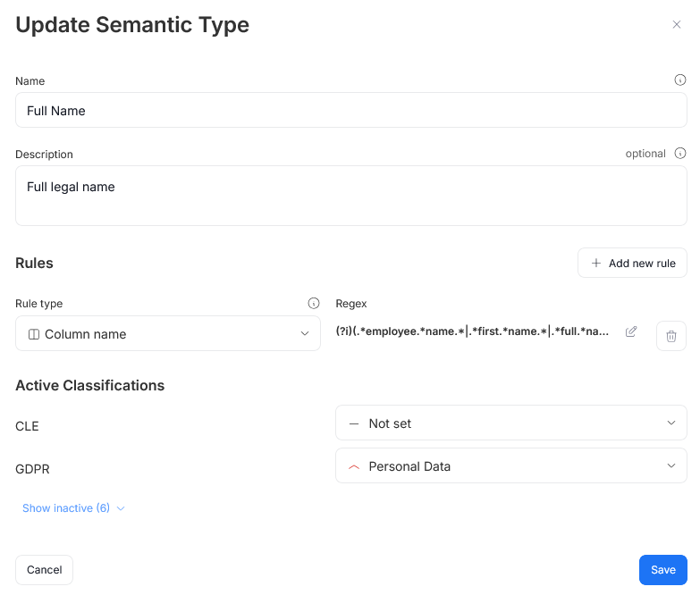The height and width of the screenshot is (595, 700).
Task: Click the Cancel button
Action: coord(44,570)
